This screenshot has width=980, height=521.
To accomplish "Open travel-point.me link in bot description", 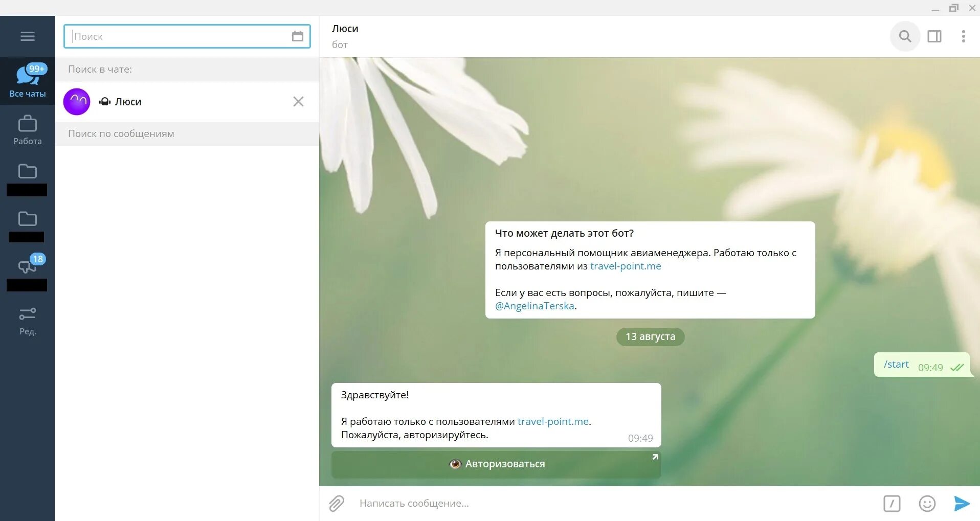I will click(626, 266).
